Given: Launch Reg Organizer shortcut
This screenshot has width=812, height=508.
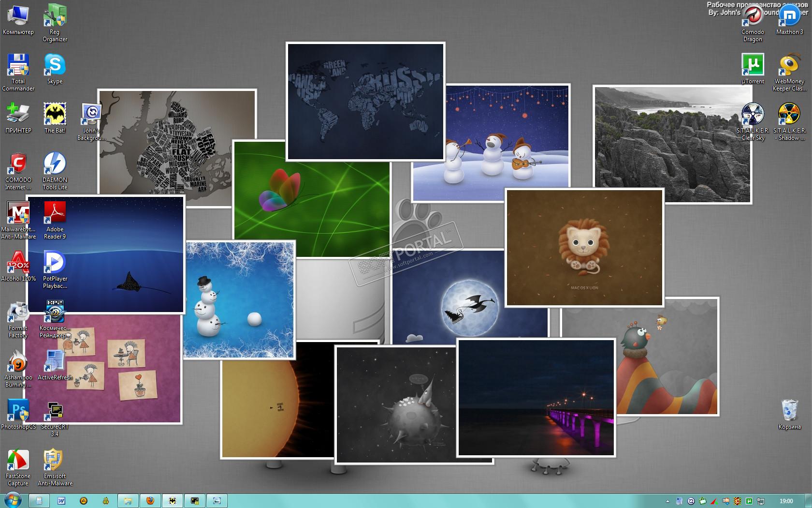Looking at the screenshot, I should [55, 23].
